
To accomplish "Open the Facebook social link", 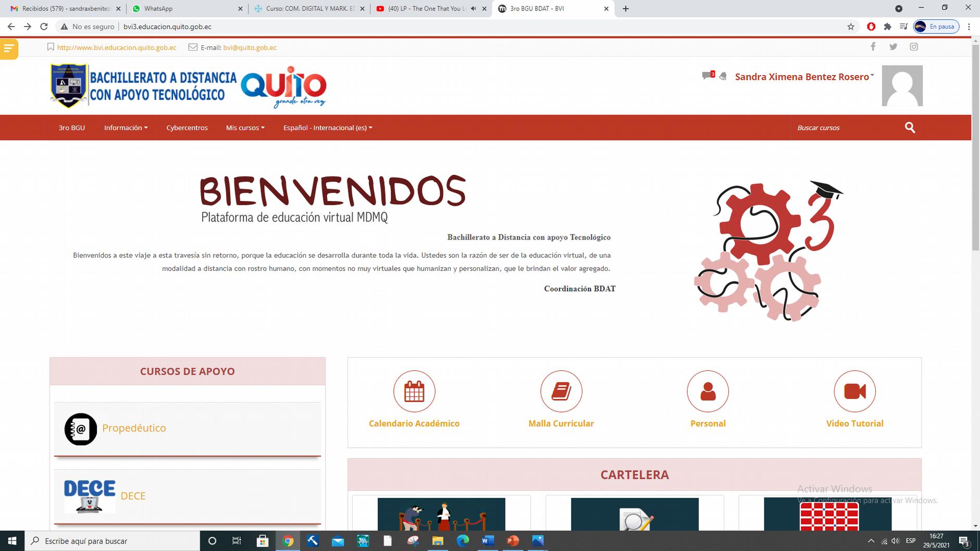I will click(873, 47).
